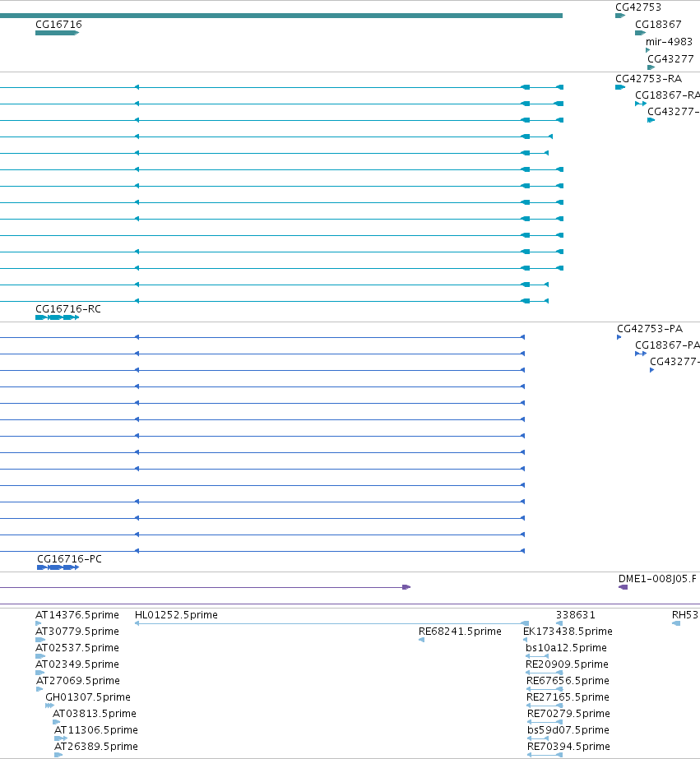Click the AT03813.5prime EST label
Screen dimensions: 700x759
[x=95, y=714]
